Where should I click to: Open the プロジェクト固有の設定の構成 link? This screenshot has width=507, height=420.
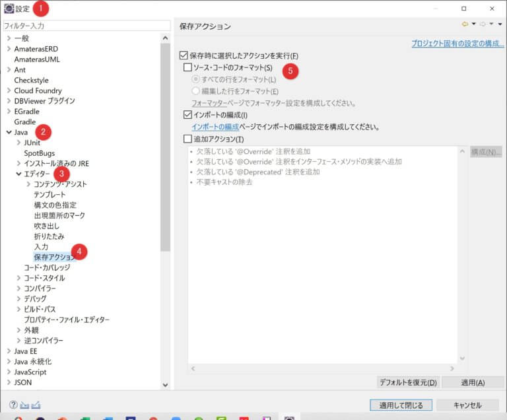click(x=457, y=44)
